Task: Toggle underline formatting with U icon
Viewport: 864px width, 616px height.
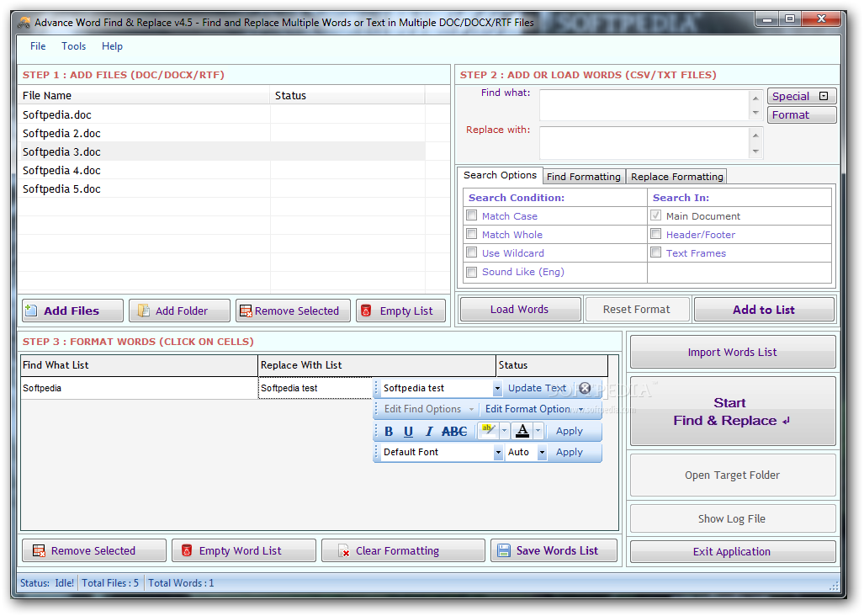Action: (408, 432)
